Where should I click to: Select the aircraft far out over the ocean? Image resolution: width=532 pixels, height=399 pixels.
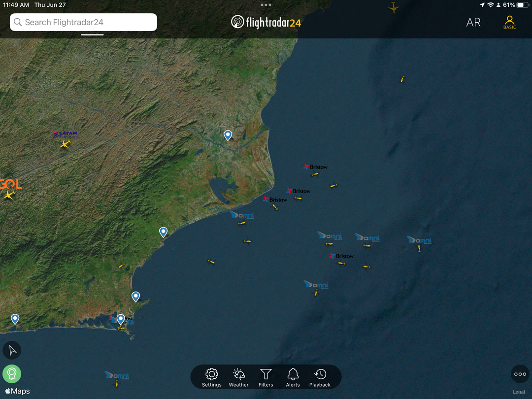(x=402, y=79)
